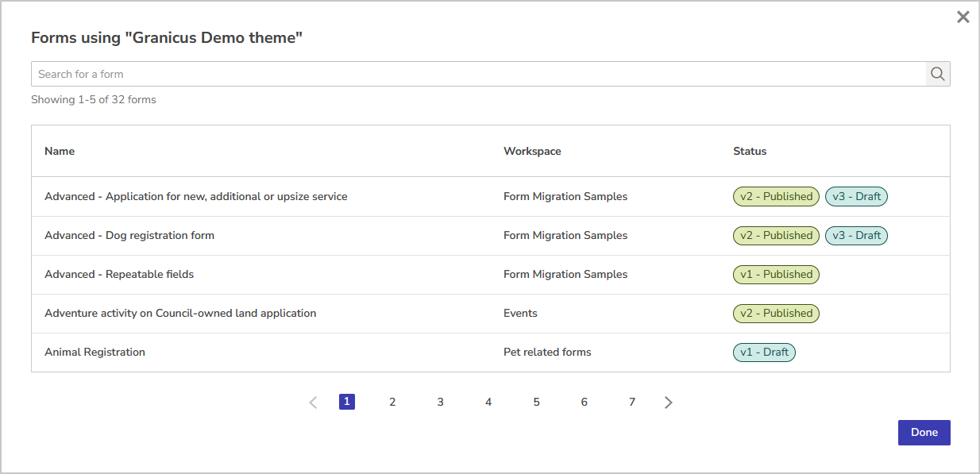Open Advanced - Dog registration form

[x=129, y=235]
